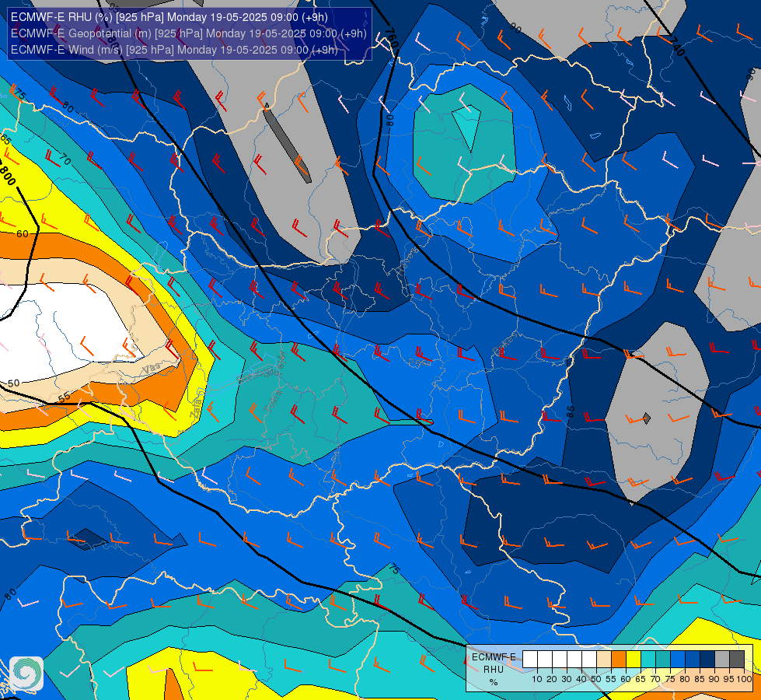Click the '10' tick label in legend
Image resolution: width=761 pixels, height=700 pixels.
537,679
